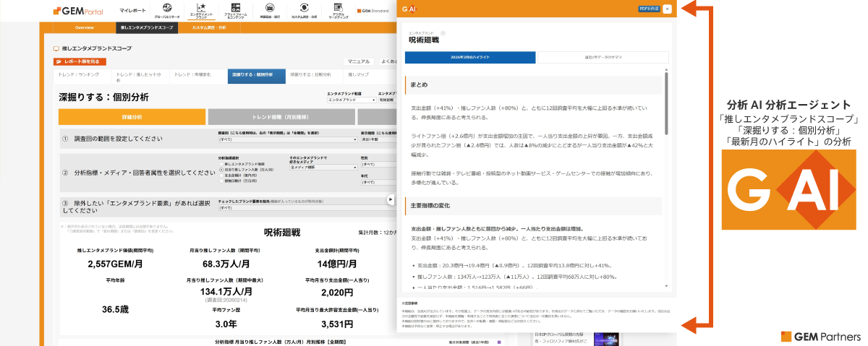Click the GEM Portal logo
Screen dimensions: 868x346
(x=78, y=12)
